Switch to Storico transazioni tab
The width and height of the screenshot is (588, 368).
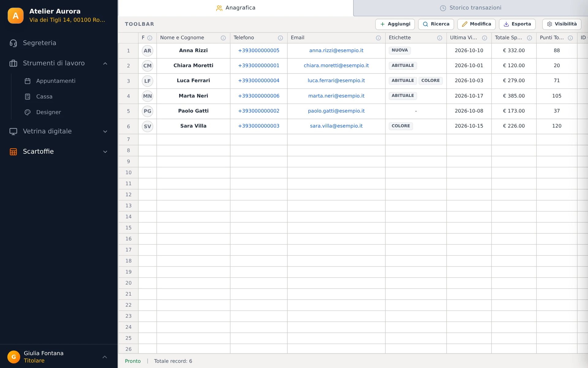[471, 8]
